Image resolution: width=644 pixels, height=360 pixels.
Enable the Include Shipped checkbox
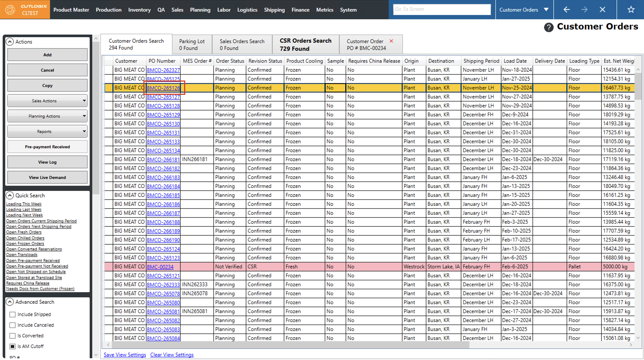tap(13, 314)
